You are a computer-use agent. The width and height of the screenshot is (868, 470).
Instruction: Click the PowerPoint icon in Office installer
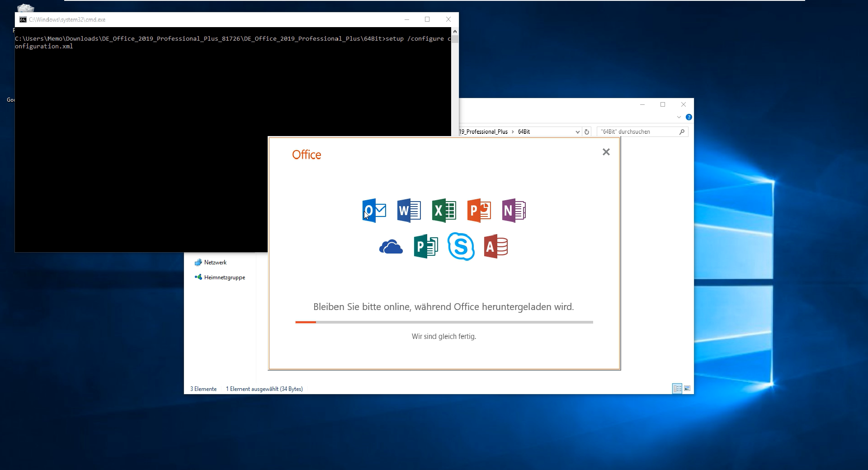tap(479, 211)
